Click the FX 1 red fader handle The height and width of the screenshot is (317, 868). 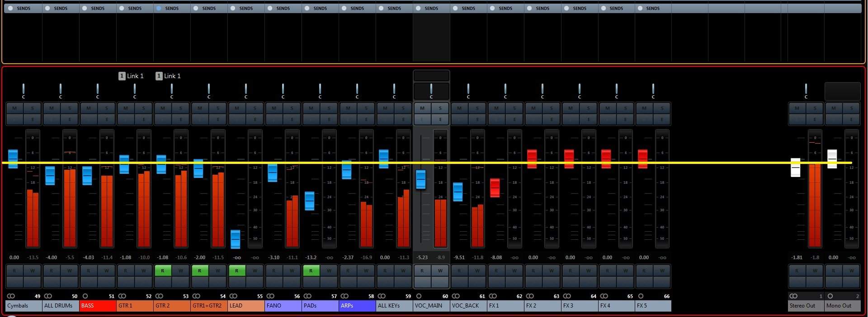coord(495,187)
